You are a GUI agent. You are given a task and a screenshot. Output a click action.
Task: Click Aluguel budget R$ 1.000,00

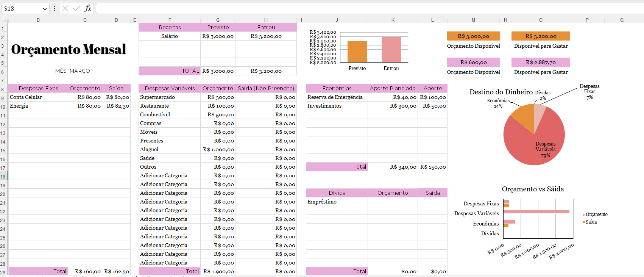pos(218,149)
